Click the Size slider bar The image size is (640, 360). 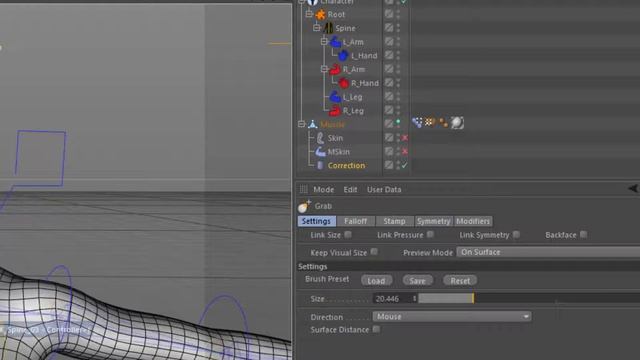point(529,298)
